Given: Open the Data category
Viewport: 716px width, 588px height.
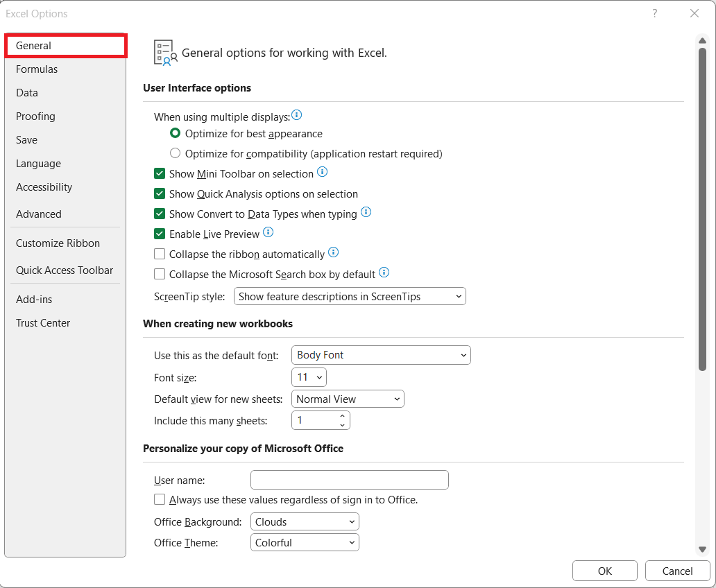Looking at the screenshot, I should click(x=66, y=93).
